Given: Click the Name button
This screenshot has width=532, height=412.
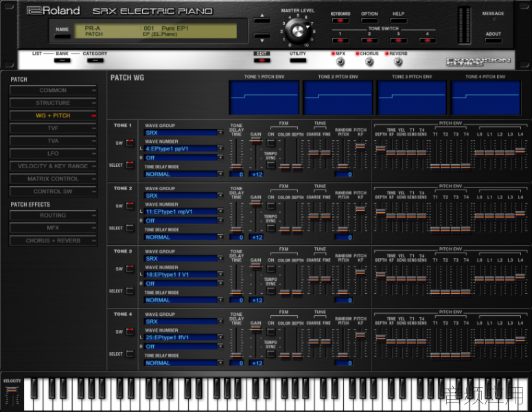Looking at the screenshot, I should [62, 36].
